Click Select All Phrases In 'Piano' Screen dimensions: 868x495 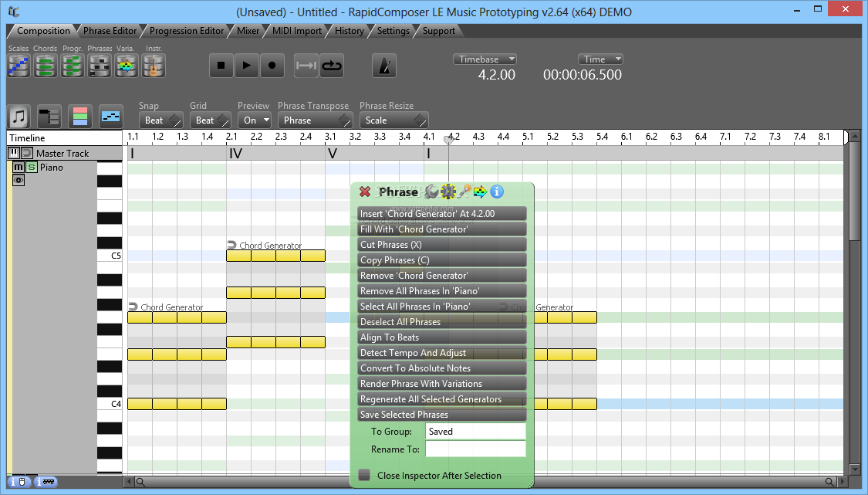coord(442,307)
